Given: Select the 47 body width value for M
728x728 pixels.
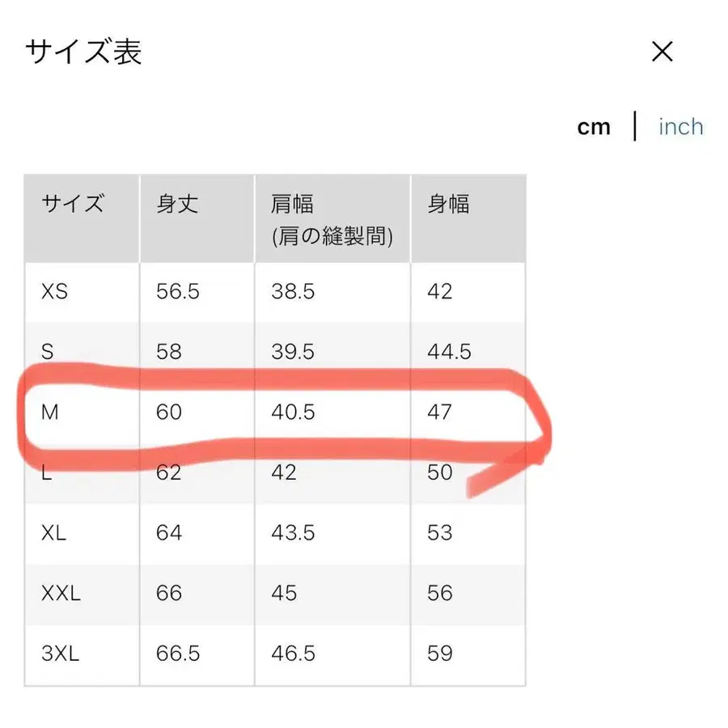Looking at the screenshot, I should click(439, 412).
